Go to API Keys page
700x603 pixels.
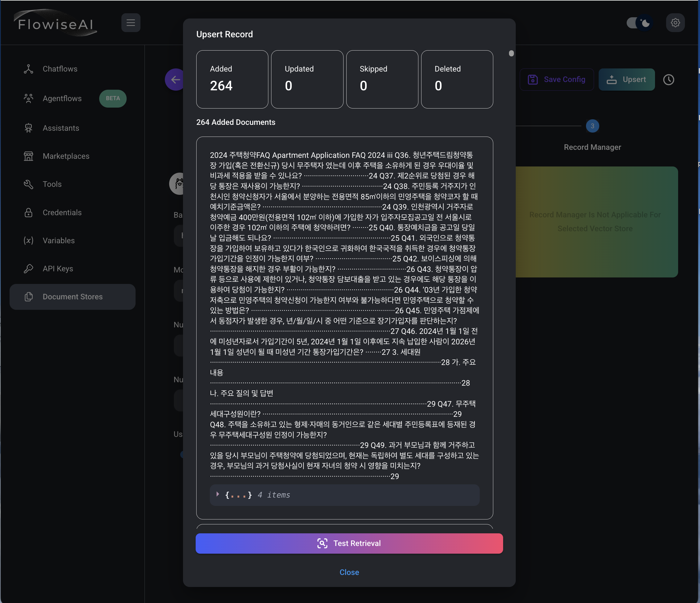(x=58, y=269)
